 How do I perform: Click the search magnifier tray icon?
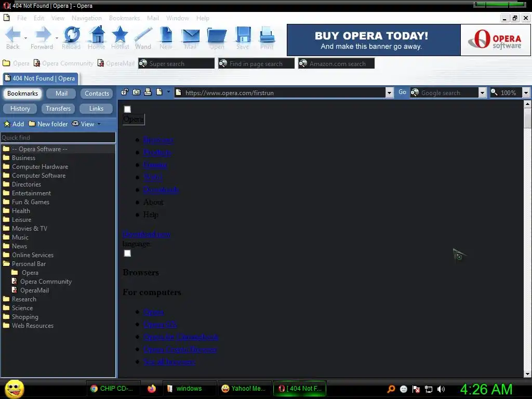point(391,389)
